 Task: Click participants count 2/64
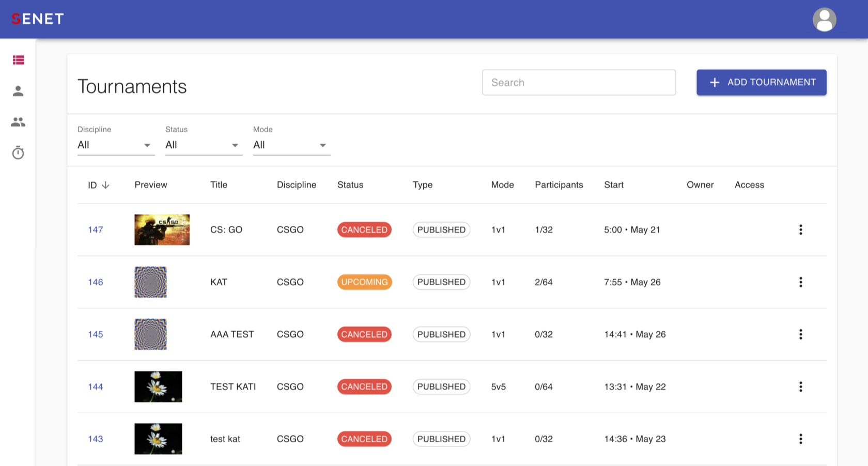point(544,282)
